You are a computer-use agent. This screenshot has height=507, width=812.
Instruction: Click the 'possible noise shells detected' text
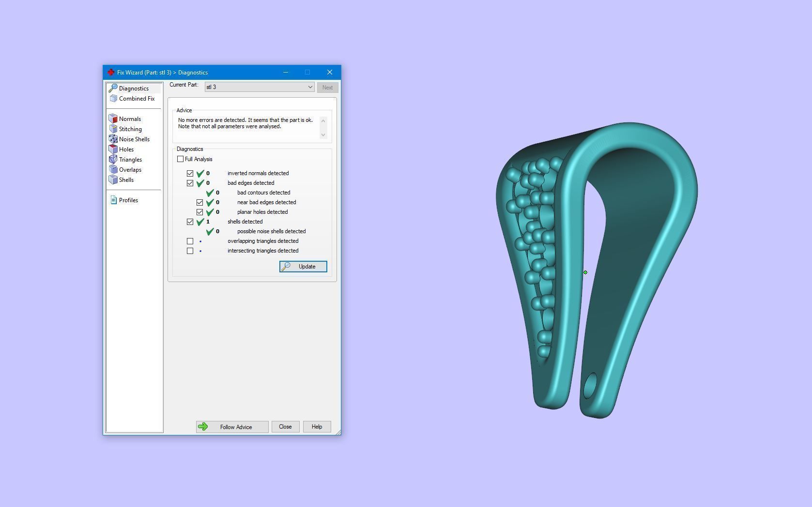271,231
